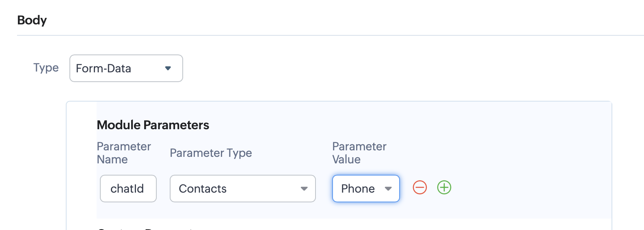Click the arrow beside Form-Data
644x230 pixels.
click(168, 68)
